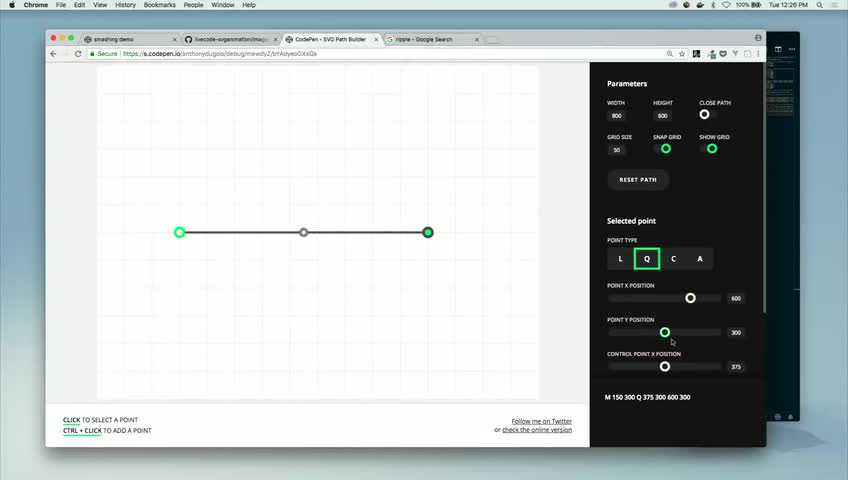Switch to the livecode-svganimation GitHub tab
848x480 pixels.
coord(231,39)
